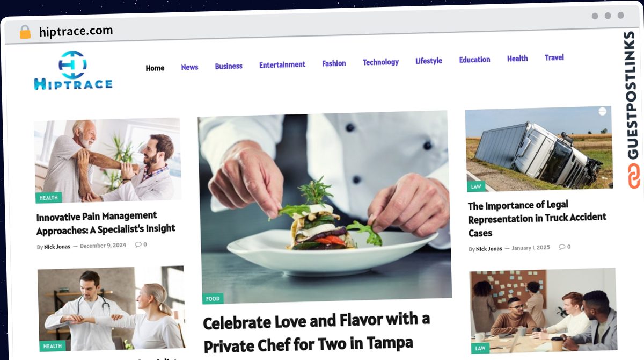Open the Home menu item
The height and width of the screenshot is (360, 644).
pyautogui.click(x=155, y=68)
